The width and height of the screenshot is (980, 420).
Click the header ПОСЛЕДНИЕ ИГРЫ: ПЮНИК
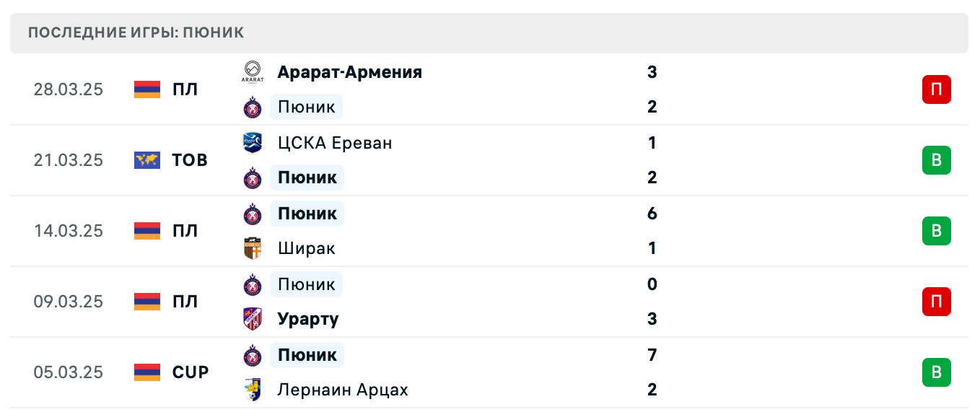[135, 32]
